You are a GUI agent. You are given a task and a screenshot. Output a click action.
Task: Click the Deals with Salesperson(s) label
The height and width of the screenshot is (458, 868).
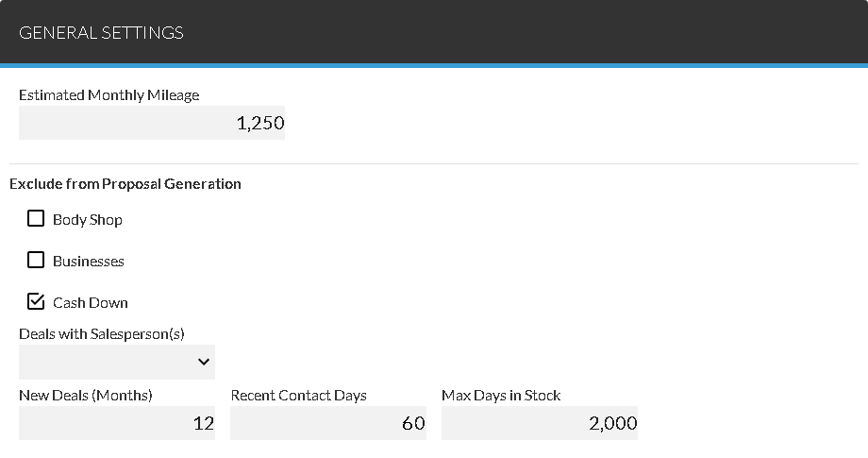point(102,334)
